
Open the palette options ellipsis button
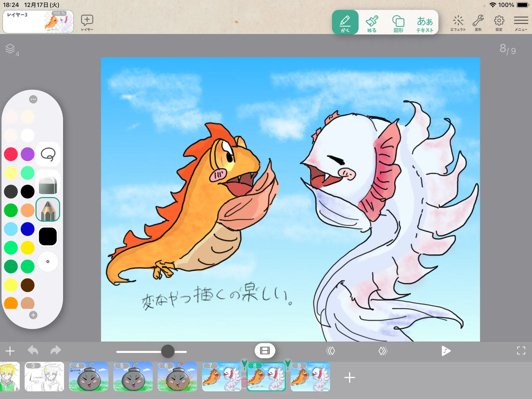click(33, 99)
